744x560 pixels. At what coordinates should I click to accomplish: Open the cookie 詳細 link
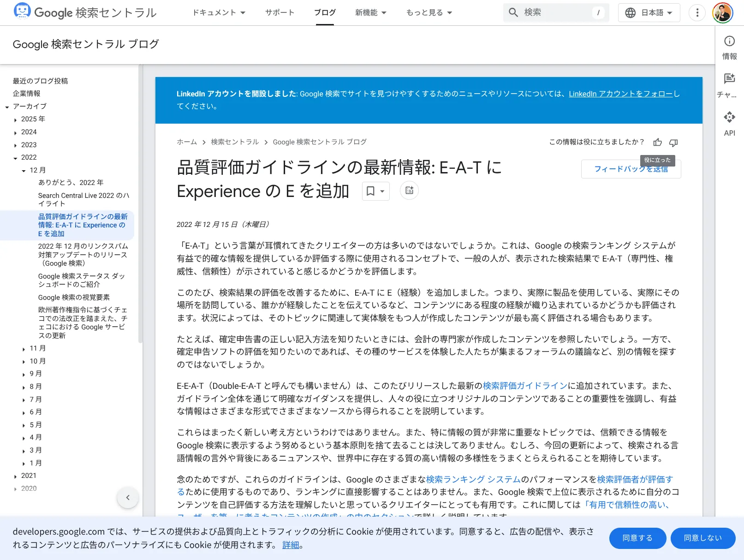291,545
